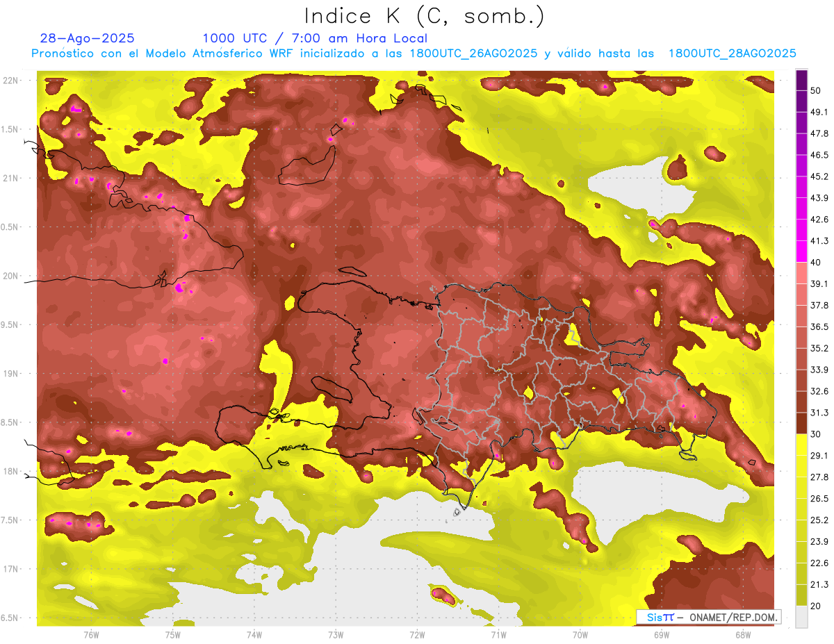
Task: Click the color bar value "31.3"
Action: tap(819, 413)
